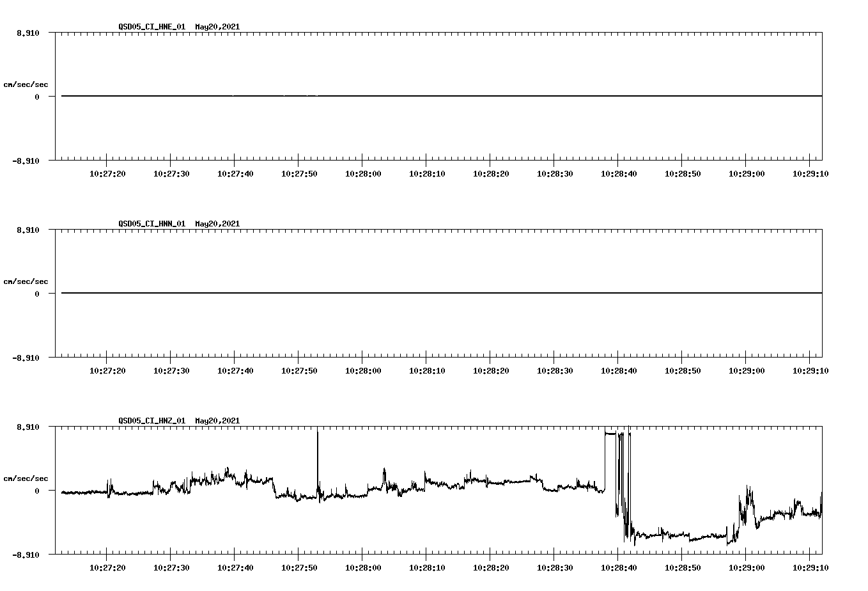
Task: Click the 10:27:20 time label under HNZ plot
Action: point(107,568)
